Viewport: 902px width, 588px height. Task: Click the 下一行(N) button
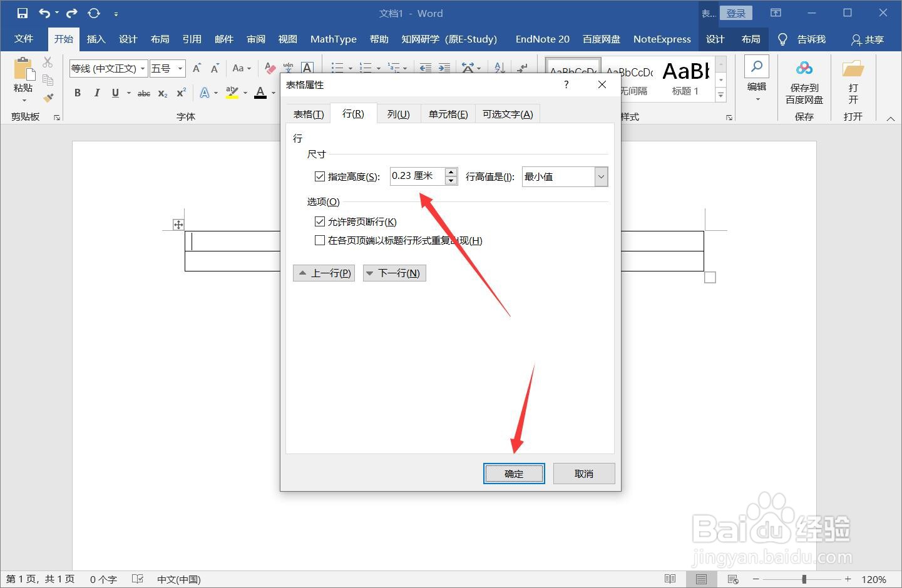pyautogui.click(x=394, y=273)
